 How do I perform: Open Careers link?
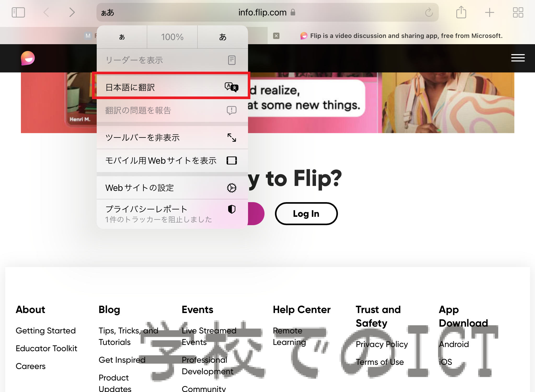(31, 366)
